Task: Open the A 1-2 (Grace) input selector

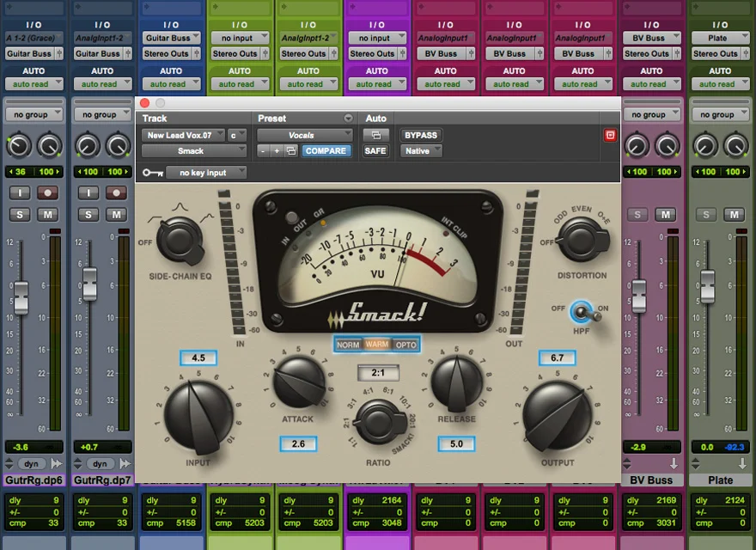Action: coord(34,38)
